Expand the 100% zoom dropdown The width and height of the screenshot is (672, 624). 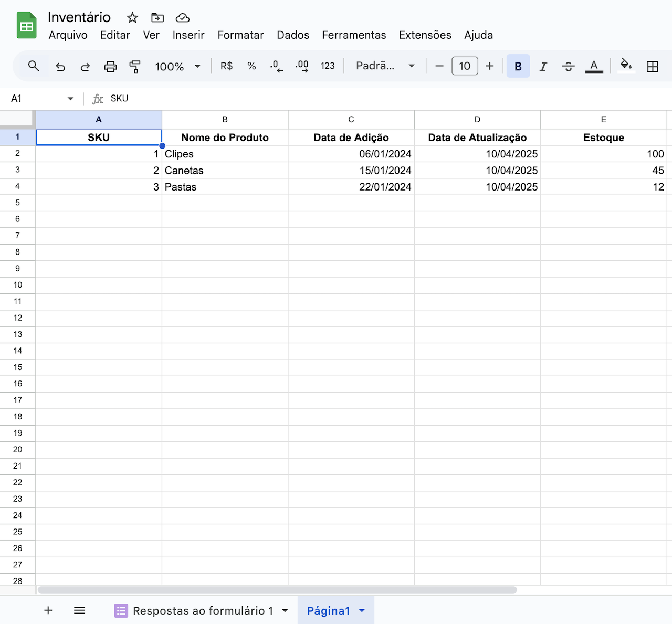coord(178,67)
